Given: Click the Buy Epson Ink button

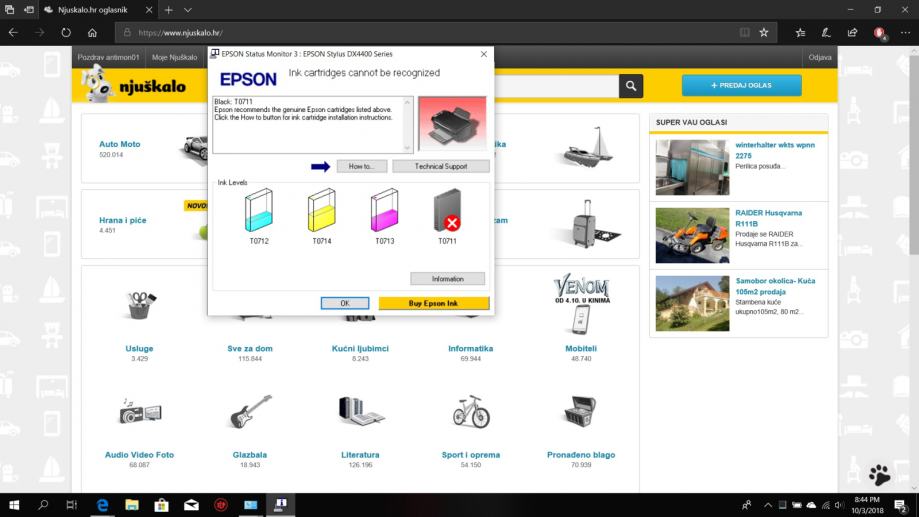Looking at the screenshot, I should point(434,303).
